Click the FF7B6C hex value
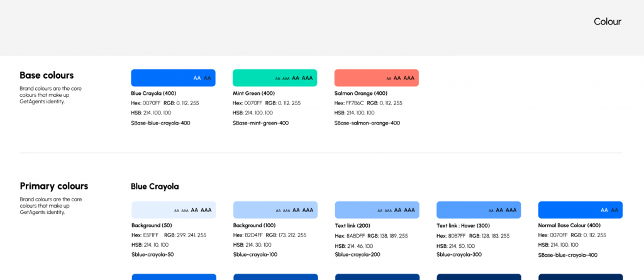Image resolution: width=644 pixels, height=280 pixels. (355, 103)
